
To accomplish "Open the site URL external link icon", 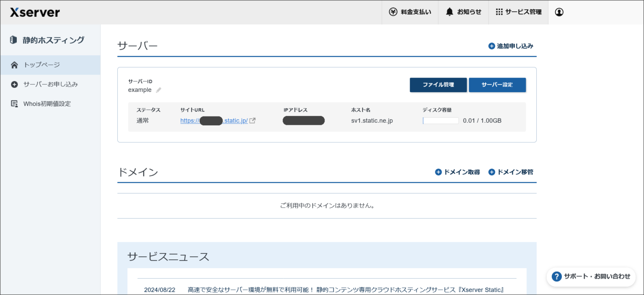I will click(252, 120).
